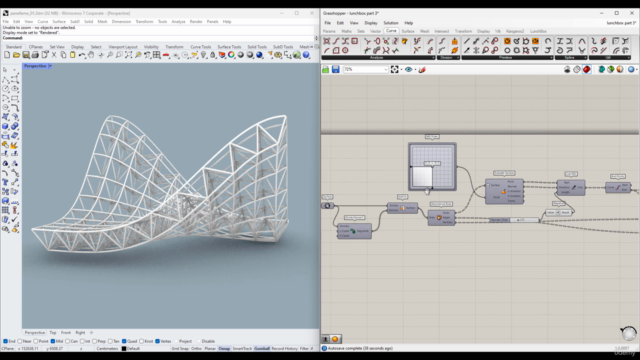The width and height of the screenshot is (640, 360).
Task: Switch to Rhino Curve Tools toolbar tab
Action: (x=200, y=47)
